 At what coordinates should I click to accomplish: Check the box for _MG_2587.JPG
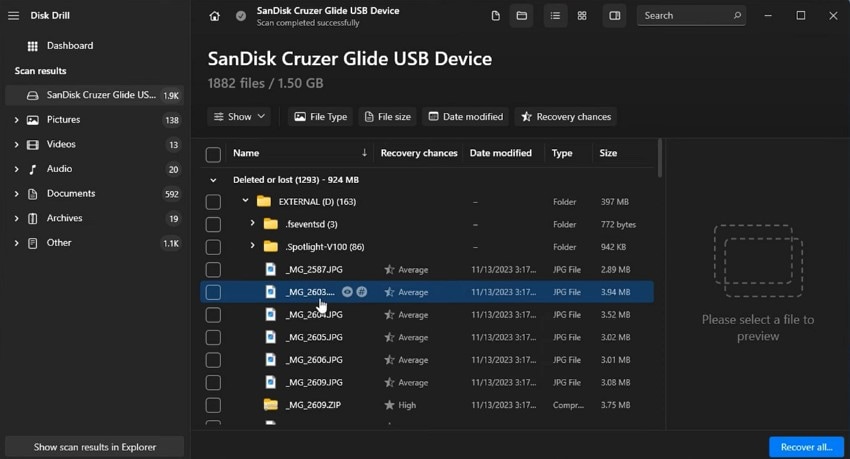(x=213, y=270)
